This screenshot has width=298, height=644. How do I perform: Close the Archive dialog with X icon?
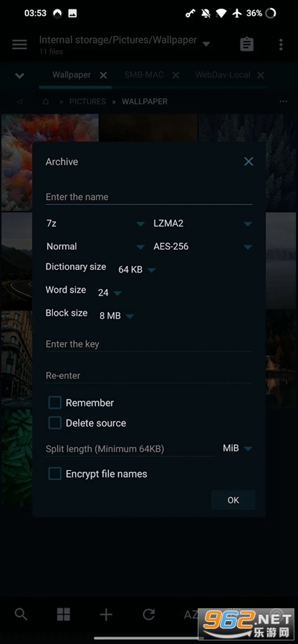[249, 162]
